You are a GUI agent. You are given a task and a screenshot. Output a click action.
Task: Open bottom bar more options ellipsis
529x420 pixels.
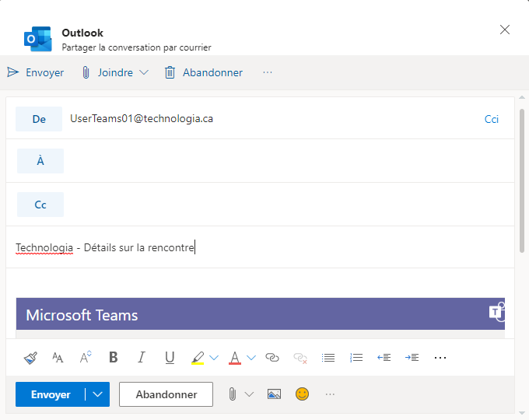(x=330, y=394)
